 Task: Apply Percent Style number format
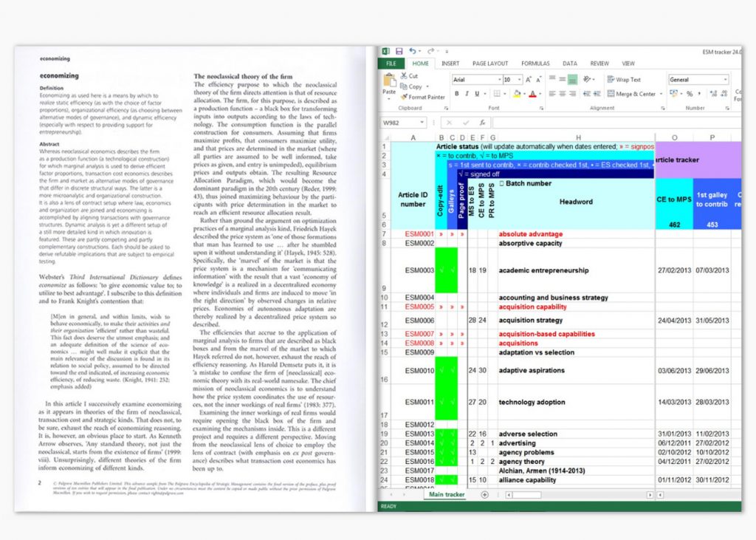coord(689,94)
